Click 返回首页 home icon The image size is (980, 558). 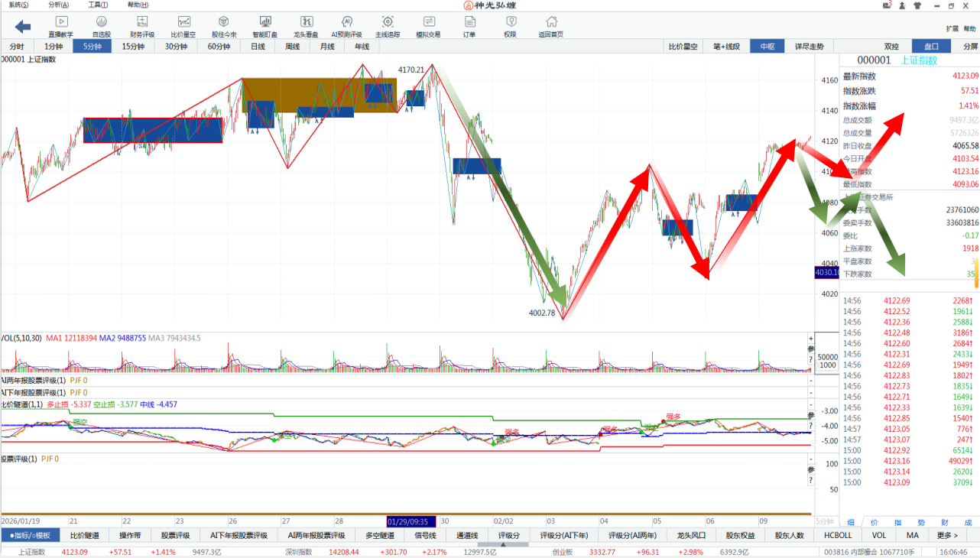pyautogui.click(x=550, y=26)
